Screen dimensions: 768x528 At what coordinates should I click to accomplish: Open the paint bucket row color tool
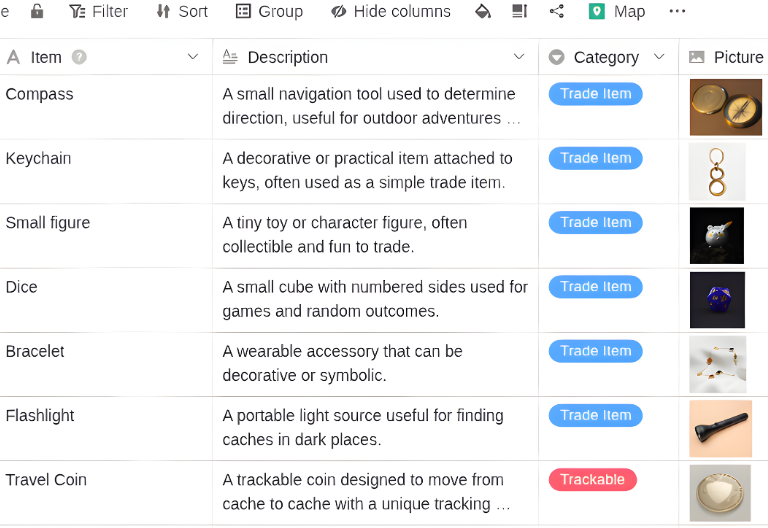coord(483,11)
